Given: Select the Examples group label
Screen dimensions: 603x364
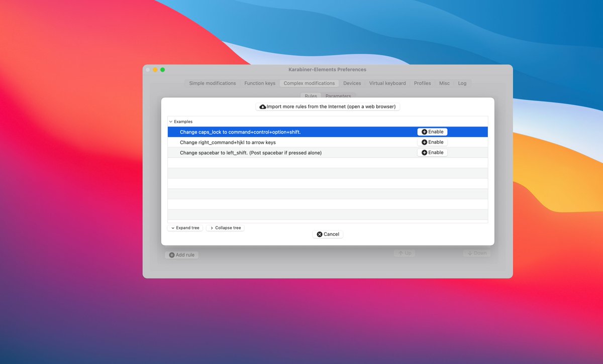Looking at the screenshot, I should pyautogui.click(x=183, y=122).
